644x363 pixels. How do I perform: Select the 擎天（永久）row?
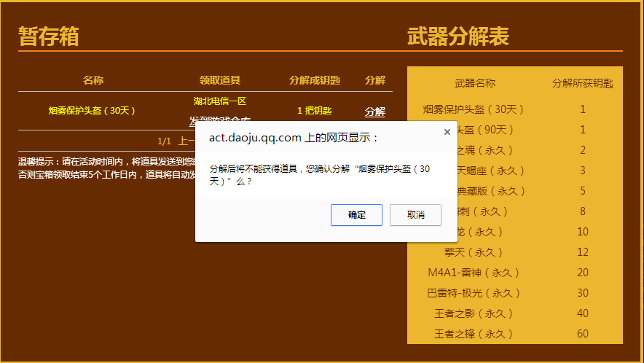point(515,252)
